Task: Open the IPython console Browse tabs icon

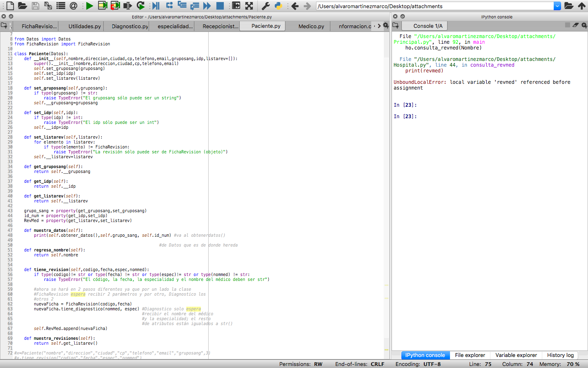Action: click(x=395, y=25)
